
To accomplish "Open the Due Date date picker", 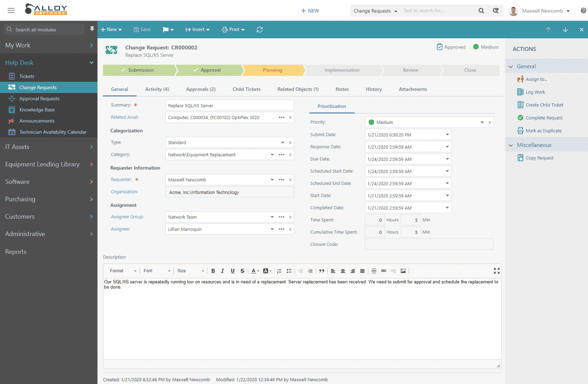I will tap(446, 159).
